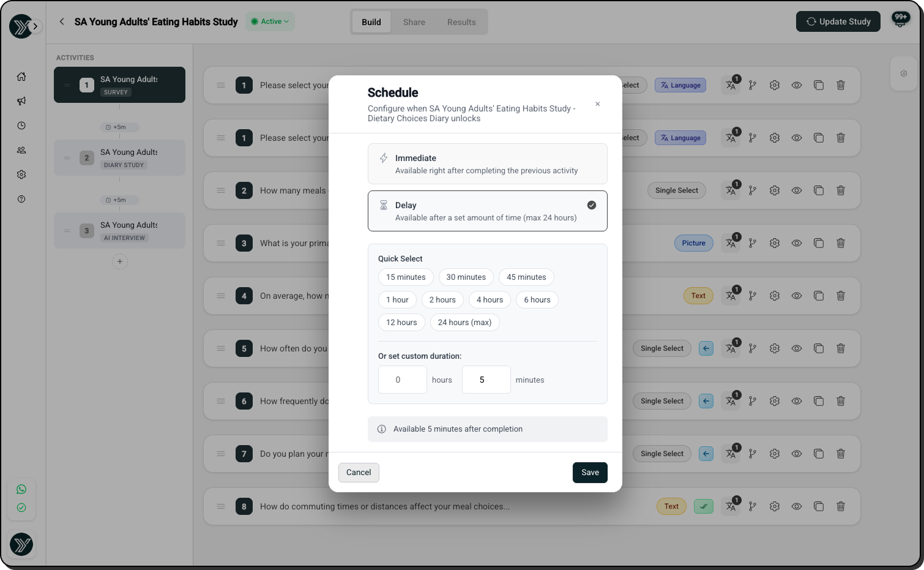Image resolution: width=924 pixels, height=570 pixels.
Task: Duplicate question 3 using copy icon
Action: 819,243
